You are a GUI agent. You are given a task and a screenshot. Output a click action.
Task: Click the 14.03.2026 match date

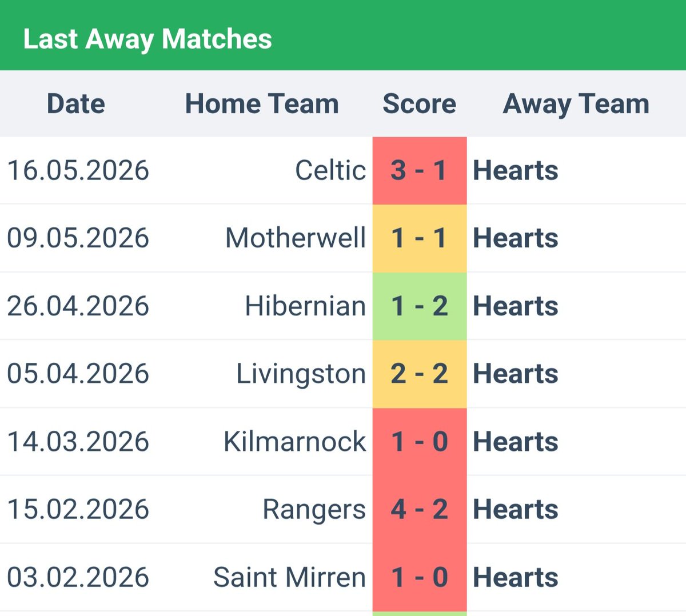(x=78, y=442)
